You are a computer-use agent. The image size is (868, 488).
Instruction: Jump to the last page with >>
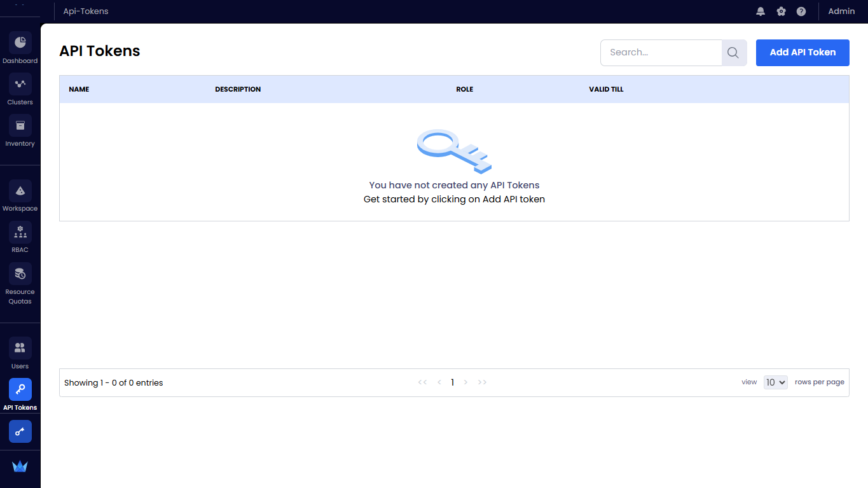[x=482, y=382]
